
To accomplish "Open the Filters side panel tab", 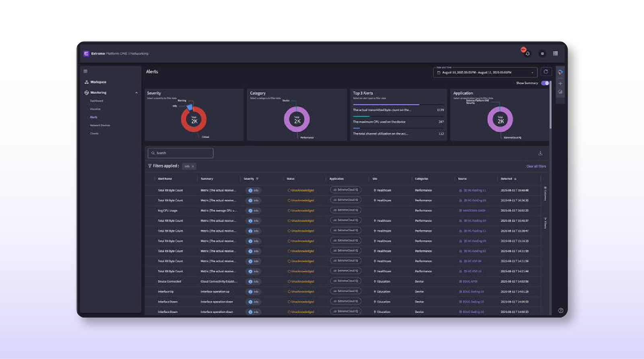I will (545, 223).
